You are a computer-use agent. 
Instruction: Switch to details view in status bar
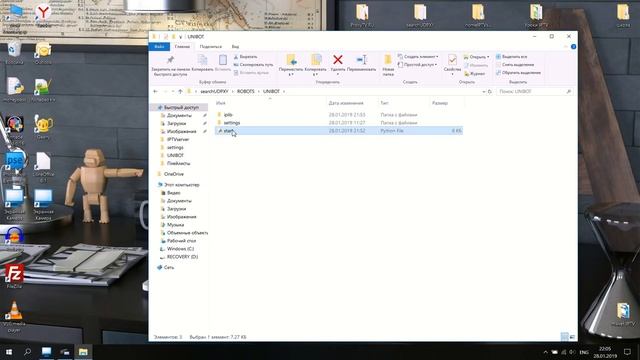click(564, 337)
